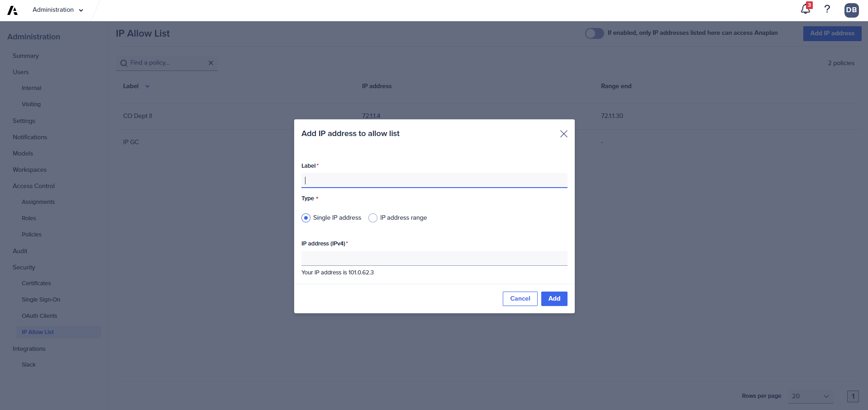
Task: Choose the IP address range option
Action: (x=373, y=217)
